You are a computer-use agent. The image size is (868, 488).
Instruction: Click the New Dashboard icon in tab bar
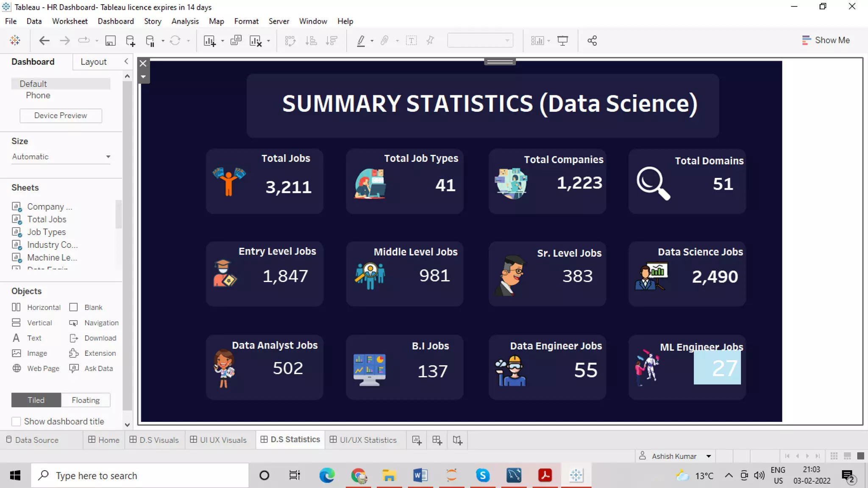(x=437, y=440)
